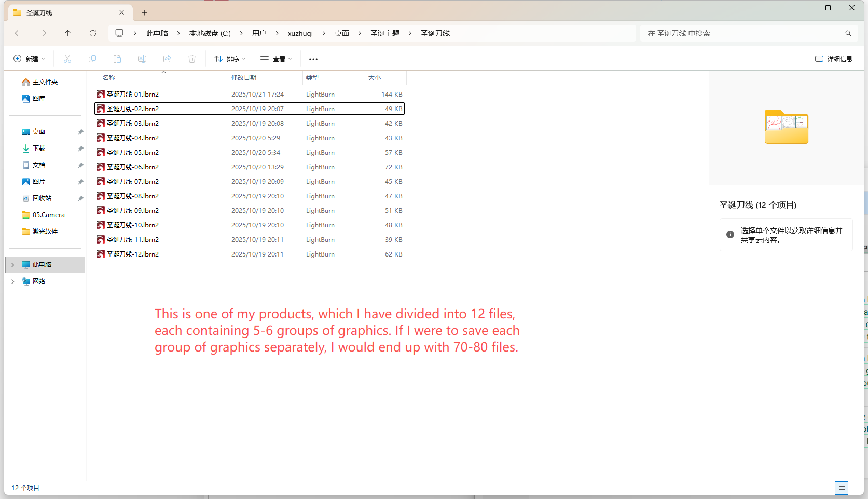Click the Delete trash can icon

tap(192, 59)
